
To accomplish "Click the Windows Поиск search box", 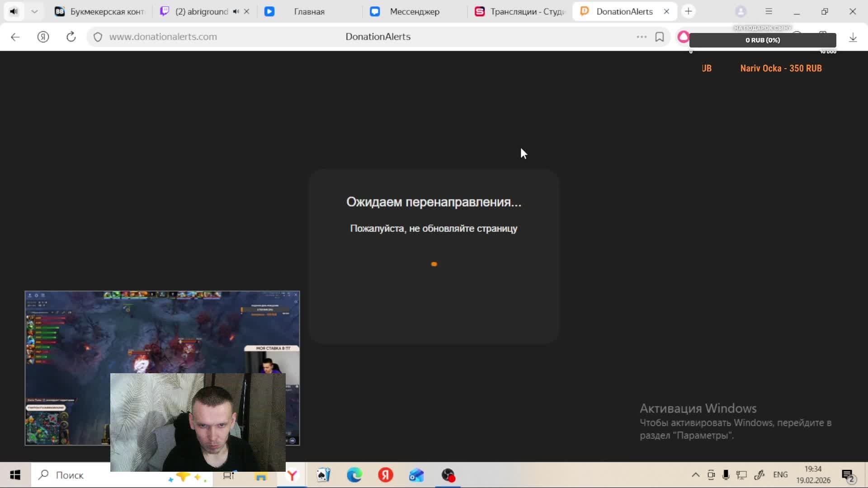I will pyautogui.click(x=70, y=475).
